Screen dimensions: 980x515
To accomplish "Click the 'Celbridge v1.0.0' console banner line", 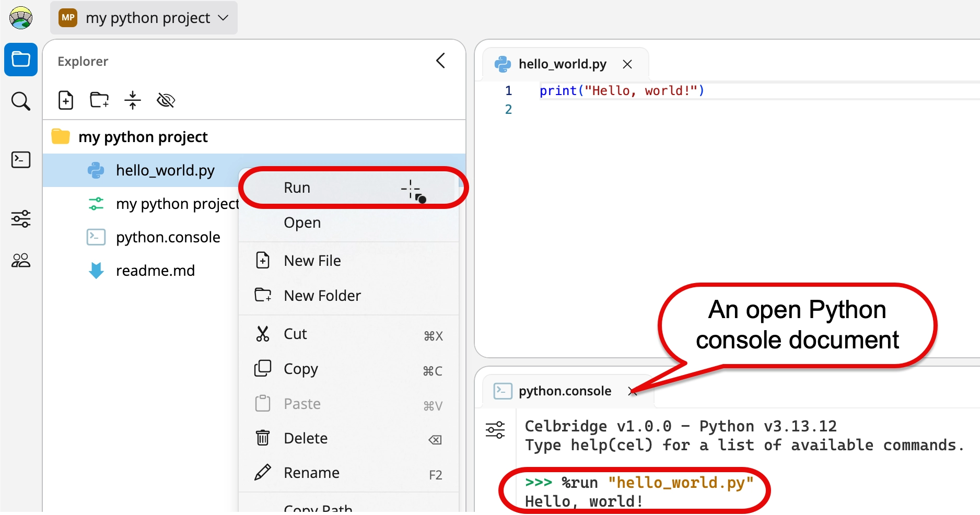I will tap(681, 426).
